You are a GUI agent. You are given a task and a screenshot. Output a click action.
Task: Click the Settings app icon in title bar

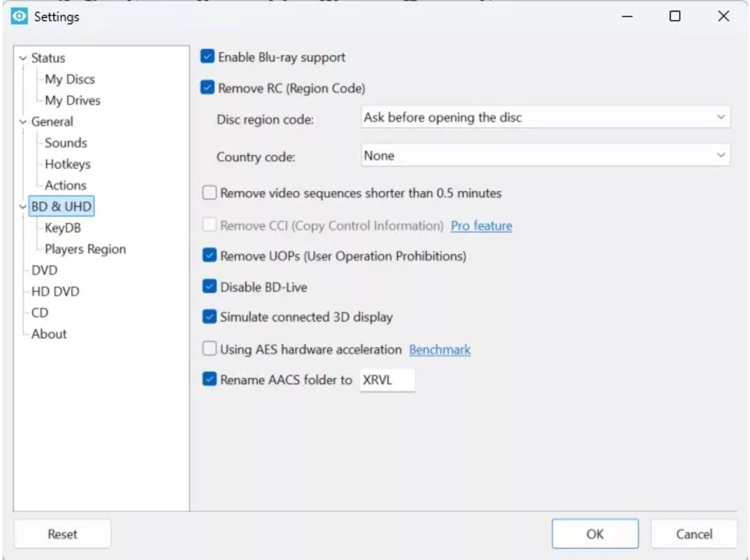19,17
